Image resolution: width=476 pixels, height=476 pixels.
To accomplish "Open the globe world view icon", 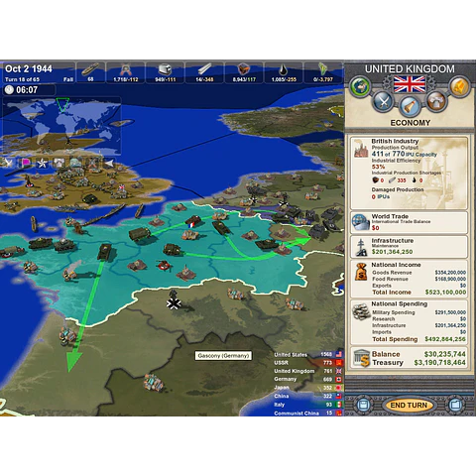I will point(360,86).
